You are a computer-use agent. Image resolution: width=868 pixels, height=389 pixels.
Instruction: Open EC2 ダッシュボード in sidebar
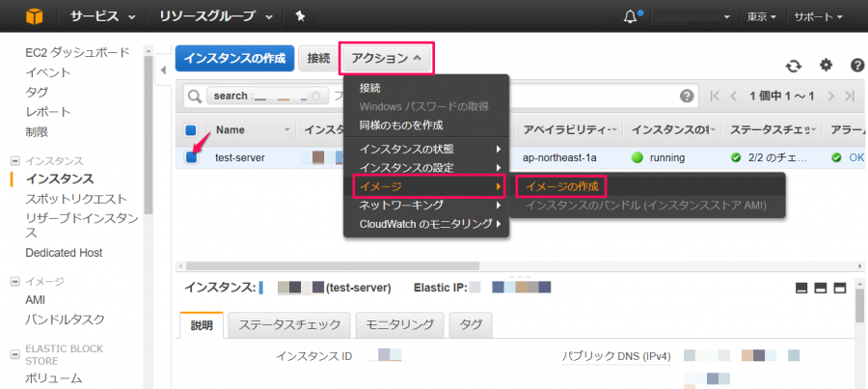(77, 53)
